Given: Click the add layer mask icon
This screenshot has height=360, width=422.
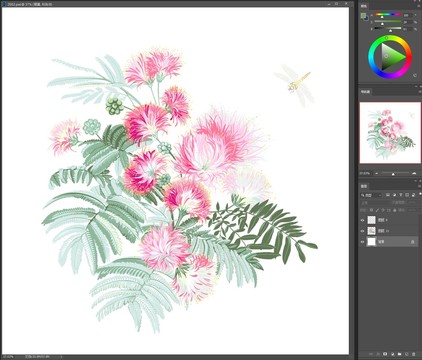Looking at the screenshot, I should coord(385,354).
